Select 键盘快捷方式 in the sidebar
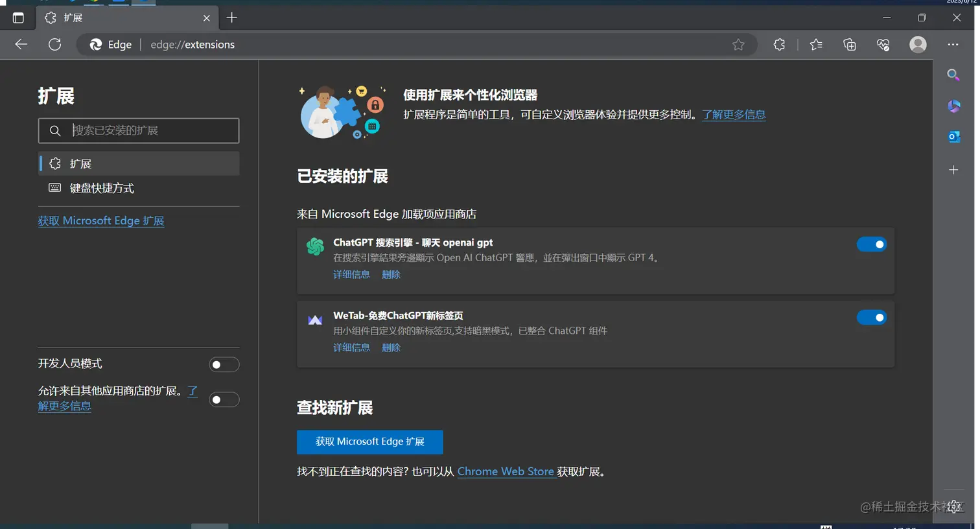 click(x=139, y=188)
